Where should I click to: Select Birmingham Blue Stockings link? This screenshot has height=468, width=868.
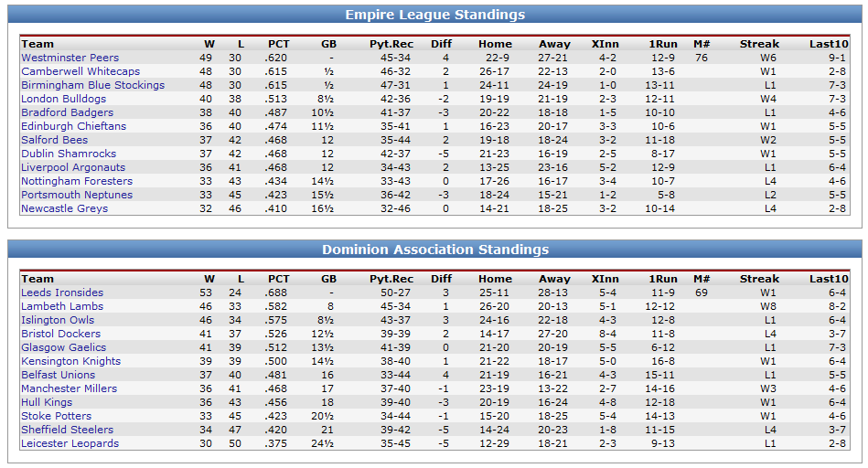93,85
